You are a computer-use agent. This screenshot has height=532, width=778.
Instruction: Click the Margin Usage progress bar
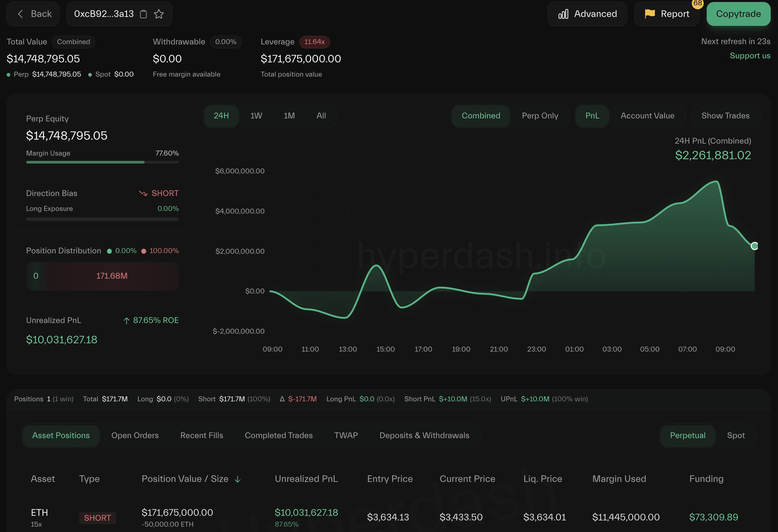click(x=102, y=163)
